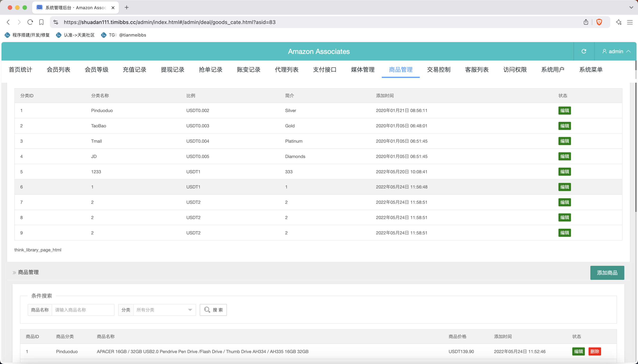Viewport: 638px width, 364px height.
Task: Reload the page with the refresh icon
Action: pos(30,22)
